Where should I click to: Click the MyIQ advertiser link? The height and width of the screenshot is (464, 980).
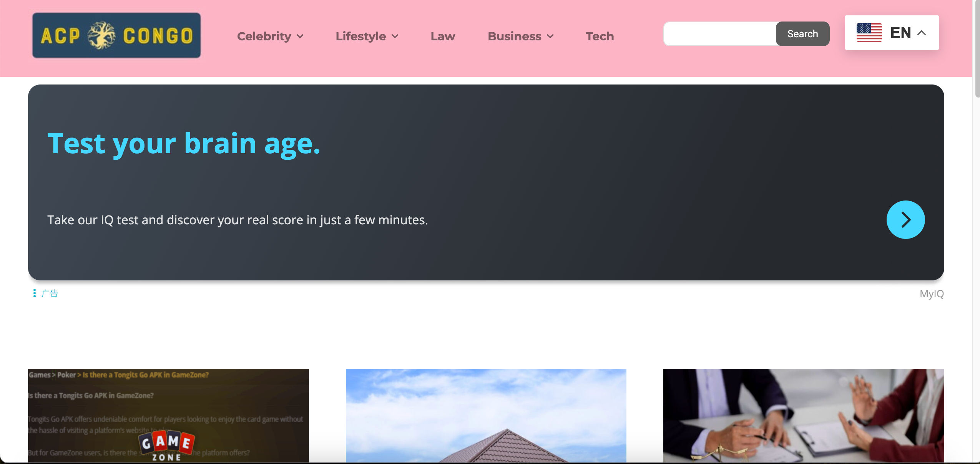pyautogui.click(x=932, y=294)
